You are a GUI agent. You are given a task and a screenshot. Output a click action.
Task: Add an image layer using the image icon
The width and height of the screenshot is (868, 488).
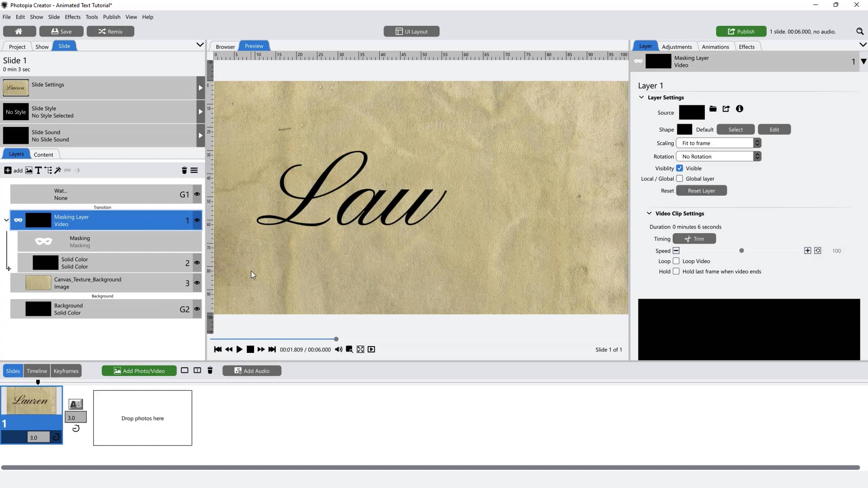[28, 170]
